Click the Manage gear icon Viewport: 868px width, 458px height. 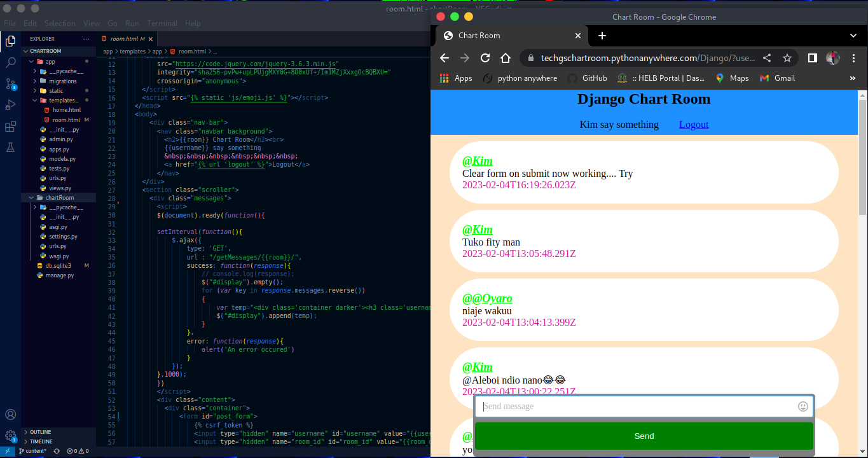(10, 436)
